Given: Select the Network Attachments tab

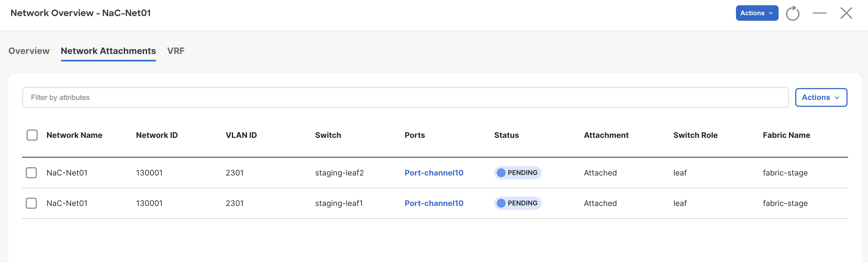Looking at the screenshot, I should pyautogui.click(x=108, y=51).
